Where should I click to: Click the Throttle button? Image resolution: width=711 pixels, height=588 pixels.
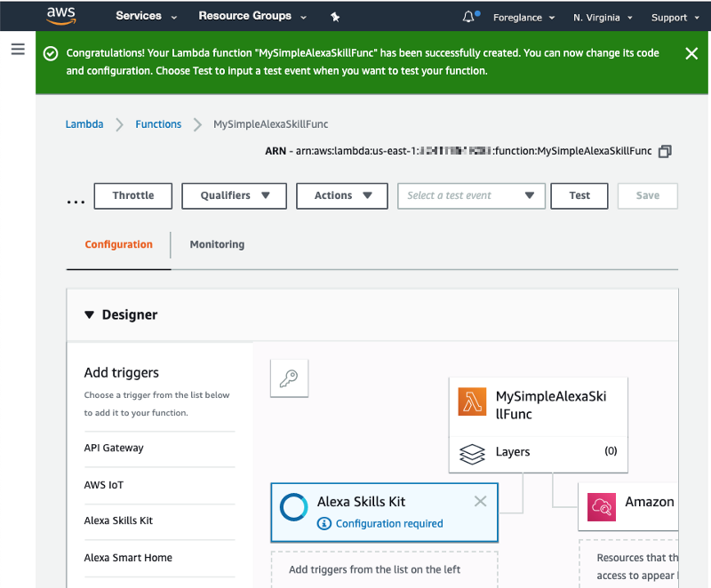[132, 195]
